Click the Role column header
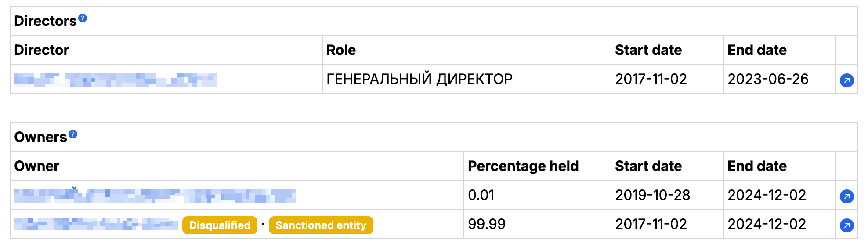868x247 pixels. (341, 50)
